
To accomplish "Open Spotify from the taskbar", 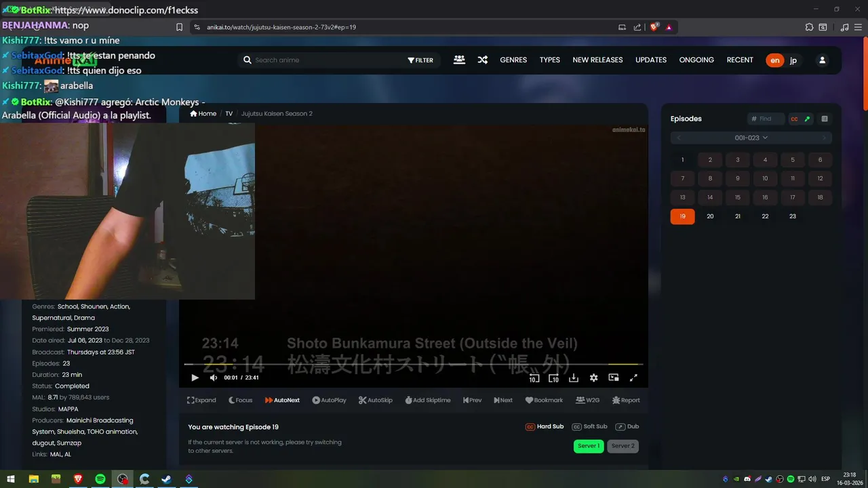I will click(x=100, y=479).
